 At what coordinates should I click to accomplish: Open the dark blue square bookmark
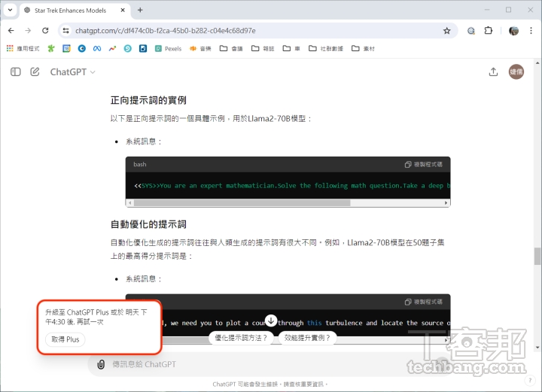click(143, 49)
